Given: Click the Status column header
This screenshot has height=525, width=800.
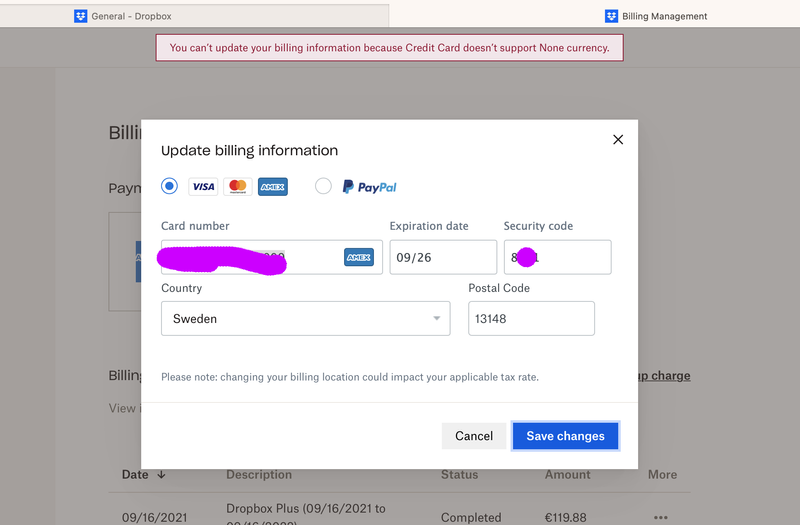Looking at the screenshot, I should click(x=459, y=474).
